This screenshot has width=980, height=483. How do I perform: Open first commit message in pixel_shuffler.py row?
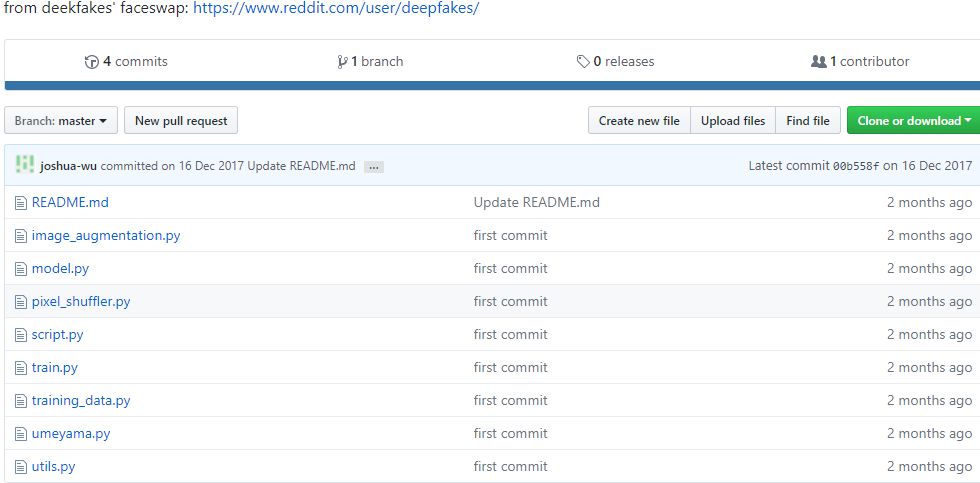pos(511,302)
